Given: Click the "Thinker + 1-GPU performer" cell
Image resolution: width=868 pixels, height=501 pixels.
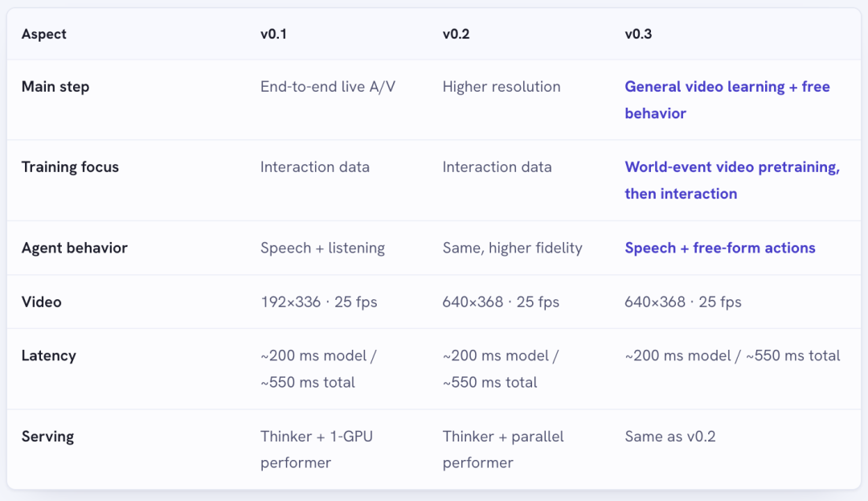Looking at the screenshot, I should click(x=317, y=450).
